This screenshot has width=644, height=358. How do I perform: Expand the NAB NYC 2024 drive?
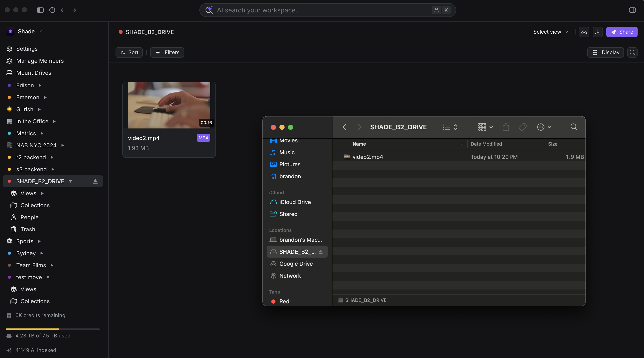coord(63,145)
